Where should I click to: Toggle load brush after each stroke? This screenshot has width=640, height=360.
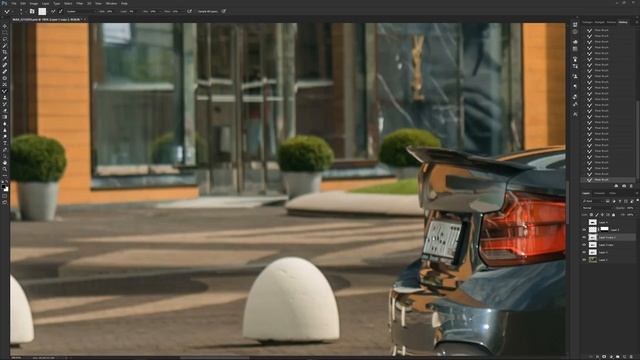[x=53, y=11]
